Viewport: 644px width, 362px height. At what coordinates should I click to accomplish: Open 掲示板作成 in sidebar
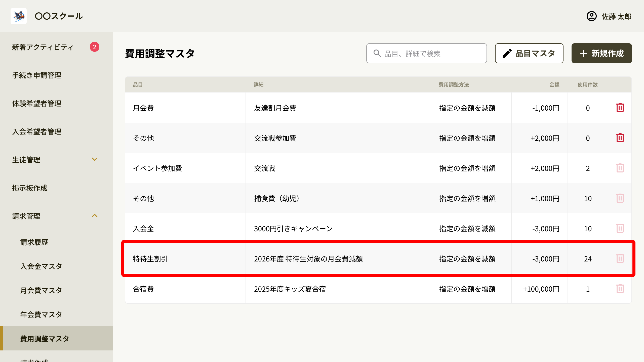pos(56,188)
